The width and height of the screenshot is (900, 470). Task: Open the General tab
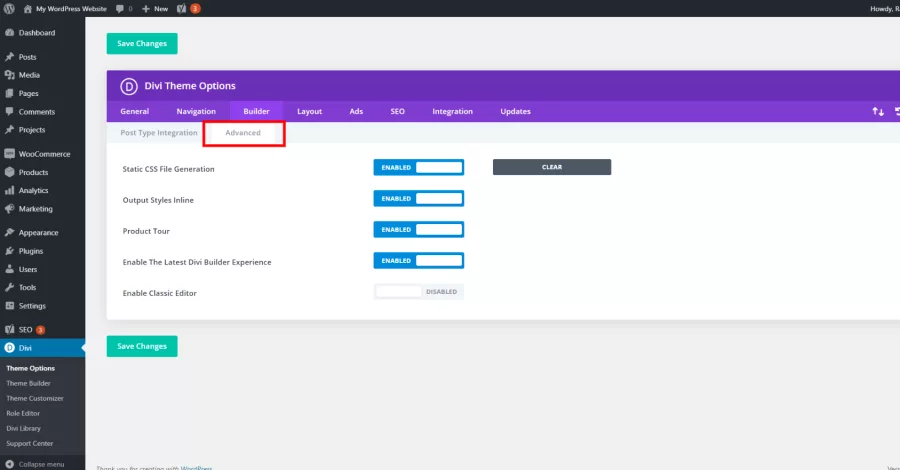(x=134, y=111)
